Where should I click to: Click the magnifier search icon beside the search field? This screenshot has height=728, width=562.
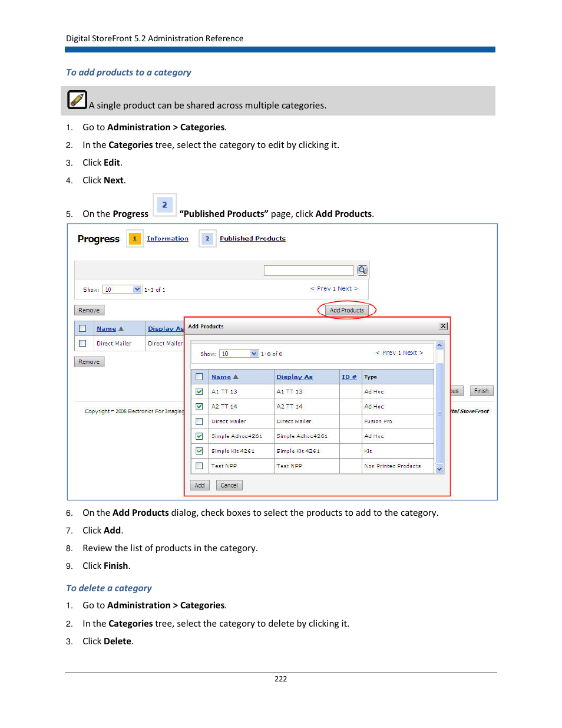click(x=362, y=270)
